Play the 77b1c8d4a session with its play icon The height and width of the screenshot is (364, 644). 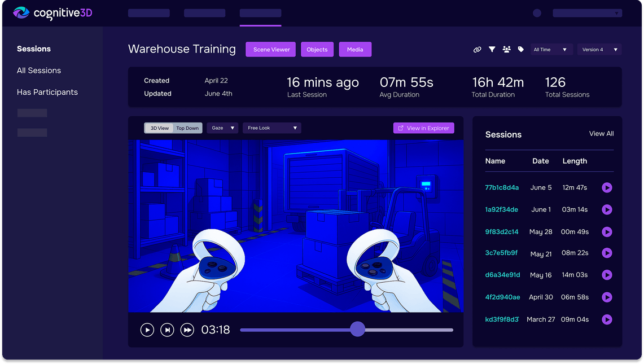(x=607, y=187)
